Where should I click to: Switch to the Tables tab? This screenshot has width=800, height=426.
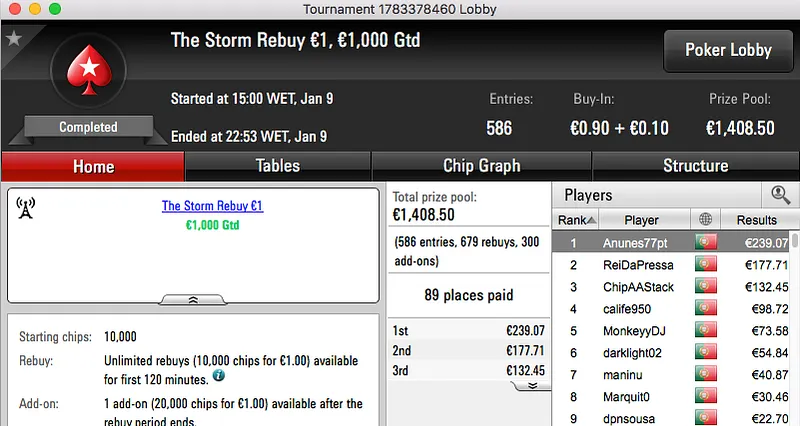click(277, 166)
